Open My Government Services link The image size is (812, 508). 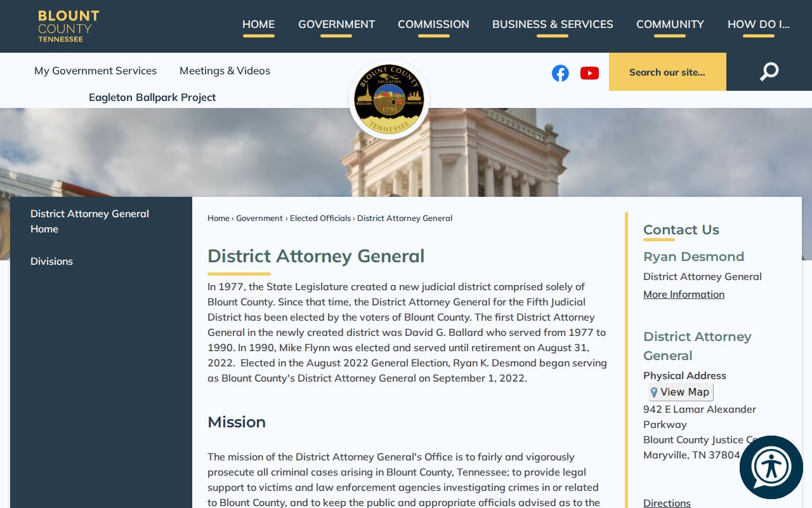point(95,70)
